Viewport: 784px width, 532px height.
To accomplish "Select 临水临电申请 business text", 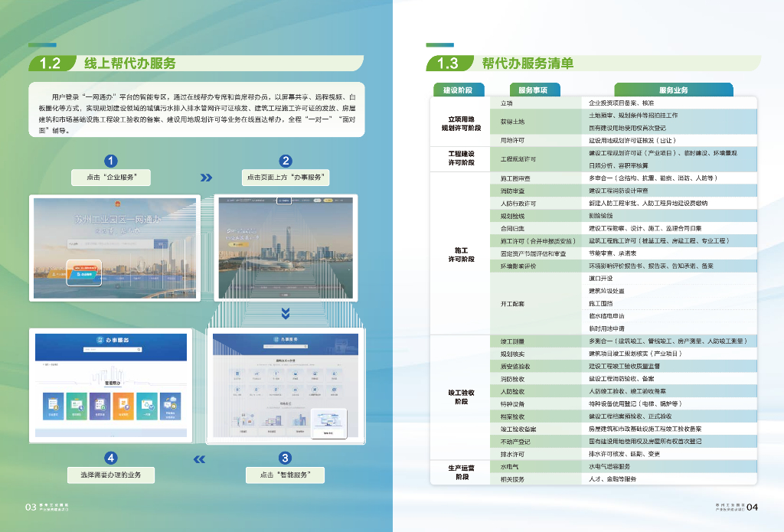I will (x=606, y=316).
